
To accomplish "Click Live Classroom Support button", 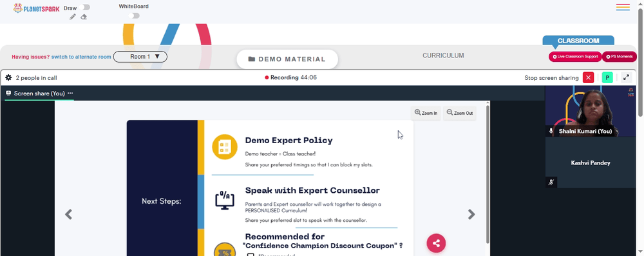I will point(575,57).
